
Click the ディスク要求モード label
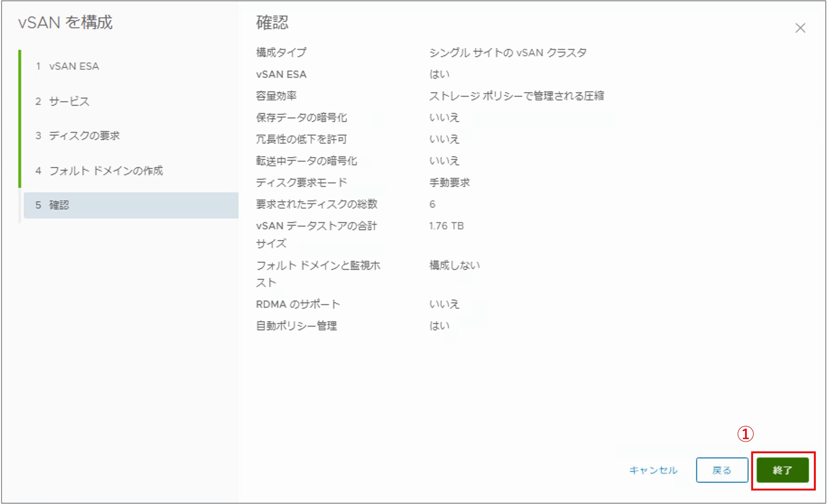click(301, 182)
